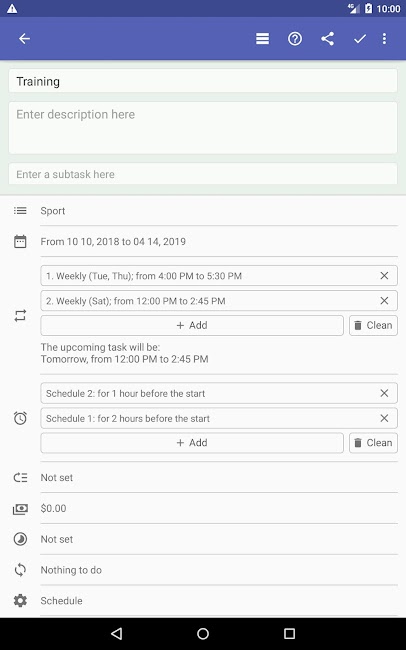This screenshot has width=406, height=650.
Task: Clean all repeat rules
Action: tap(373, 325)
